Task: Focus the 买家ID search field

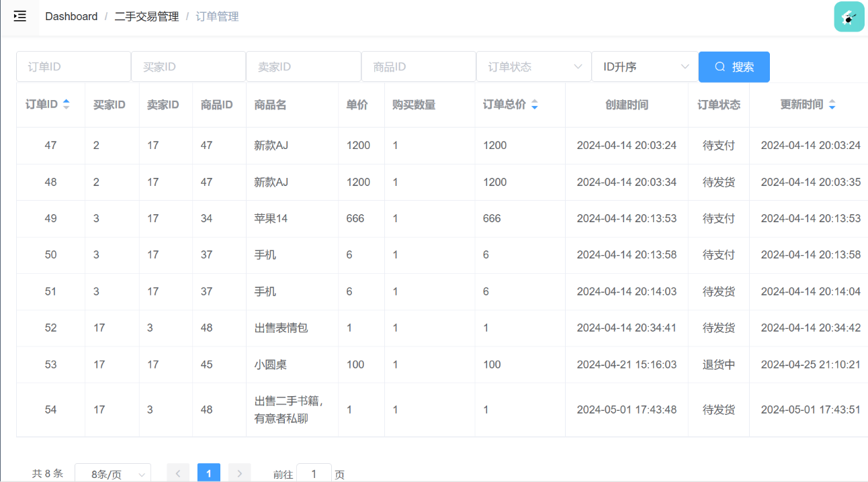Action: tap(189, 66)
